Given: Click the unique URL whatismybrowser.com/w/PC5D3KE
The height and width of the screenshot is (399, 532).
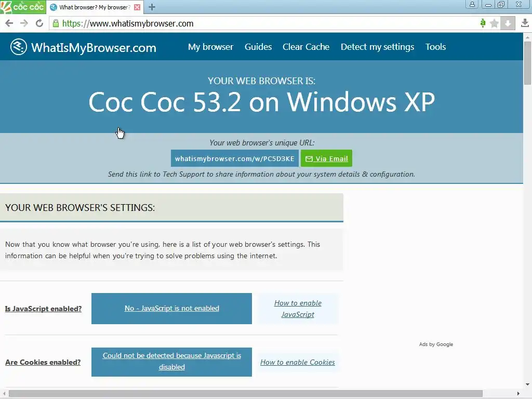Looking at the screenshot, I should coord(235,158).
